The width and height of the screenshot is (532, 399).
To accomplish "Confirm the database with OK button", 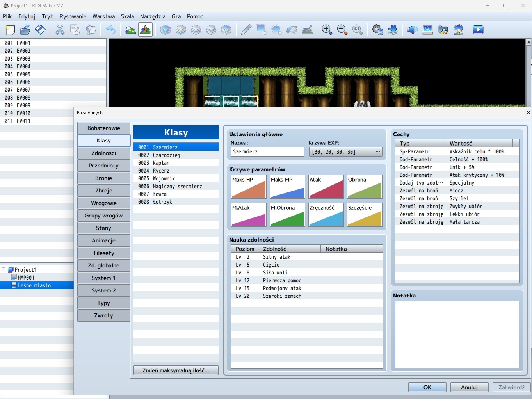I will coord(427,387).
